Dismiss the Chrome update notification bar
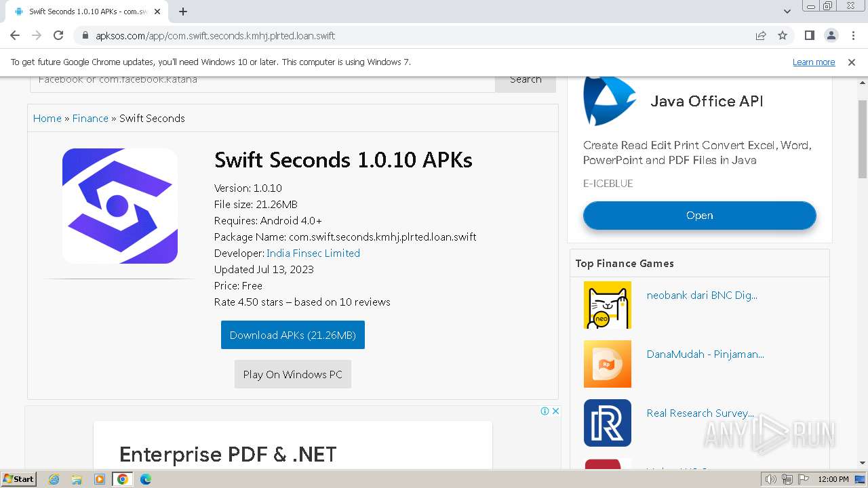Screen dimensions: 868x488 click(x=852, y=62)
